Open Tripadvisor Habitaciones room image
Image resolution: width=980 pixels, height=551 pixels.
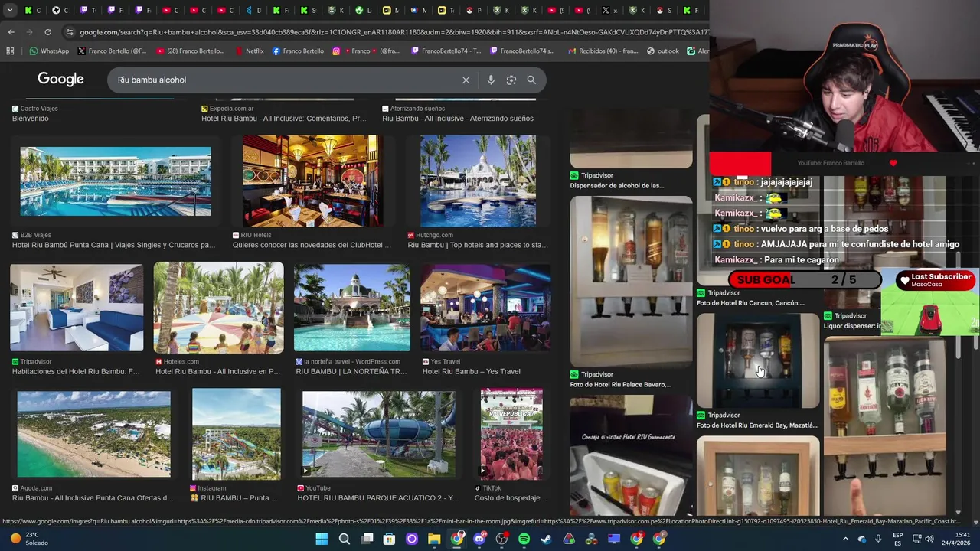(x=77, y=307)
